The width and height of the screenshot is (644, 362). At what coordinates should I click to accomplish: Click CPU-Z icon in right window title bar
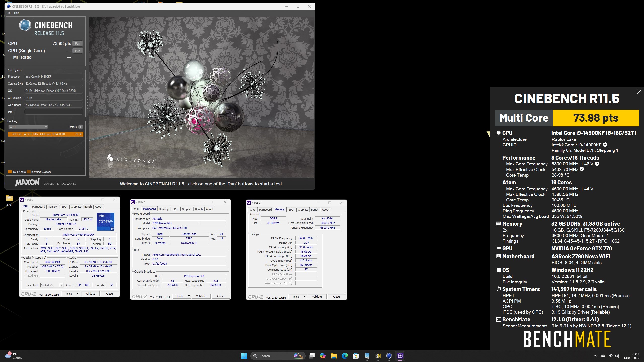click(249, 203)
